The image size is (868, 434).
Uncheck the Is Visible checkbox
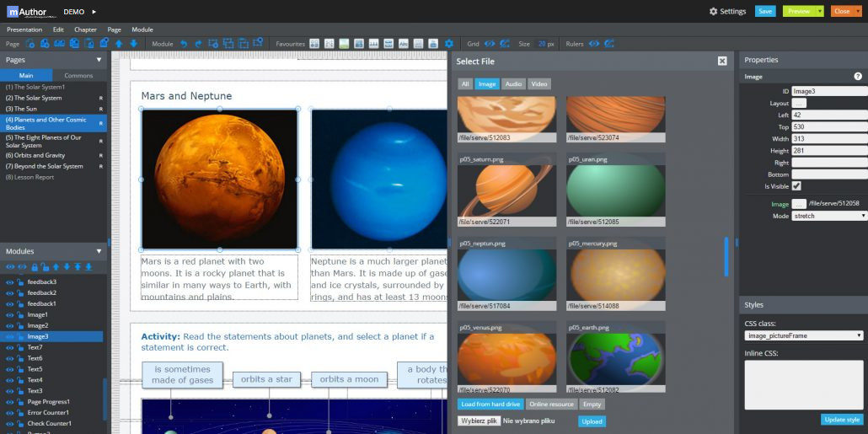tap(796, 186)
